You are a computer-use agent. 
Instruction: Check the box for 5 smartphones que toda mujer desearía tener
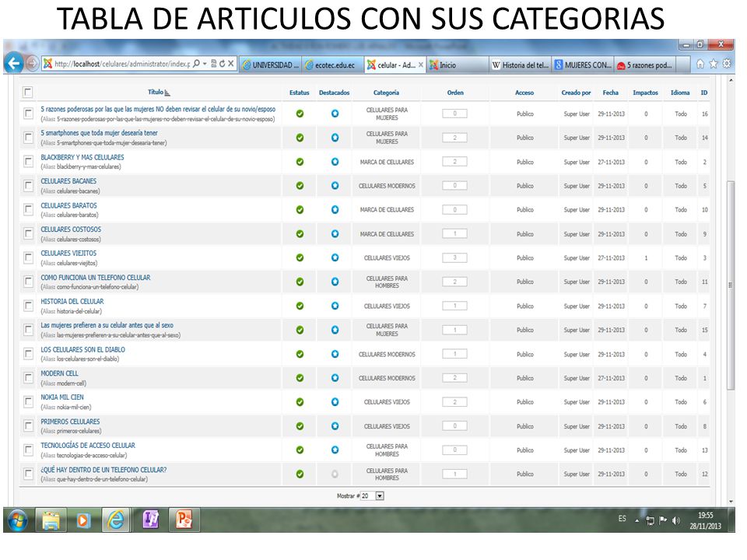click(29, 138)
